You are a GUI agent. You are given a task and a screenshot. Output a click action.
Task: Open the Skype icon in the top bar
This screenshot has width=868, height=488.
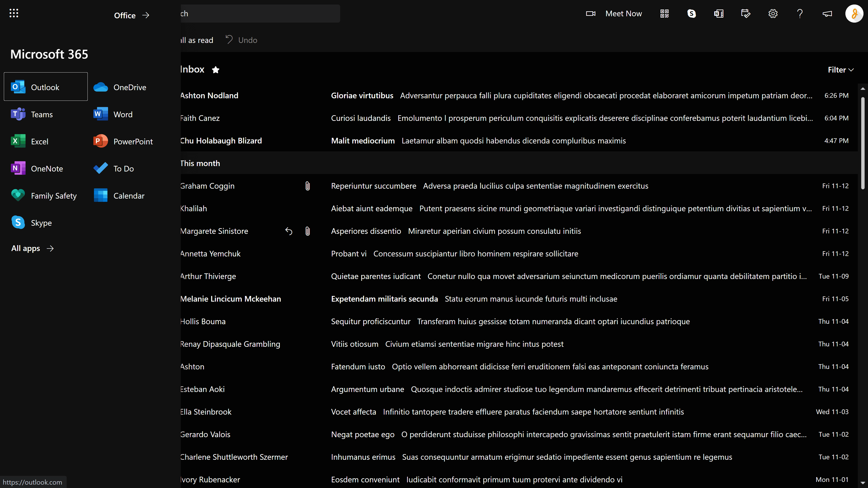(691, 14)
